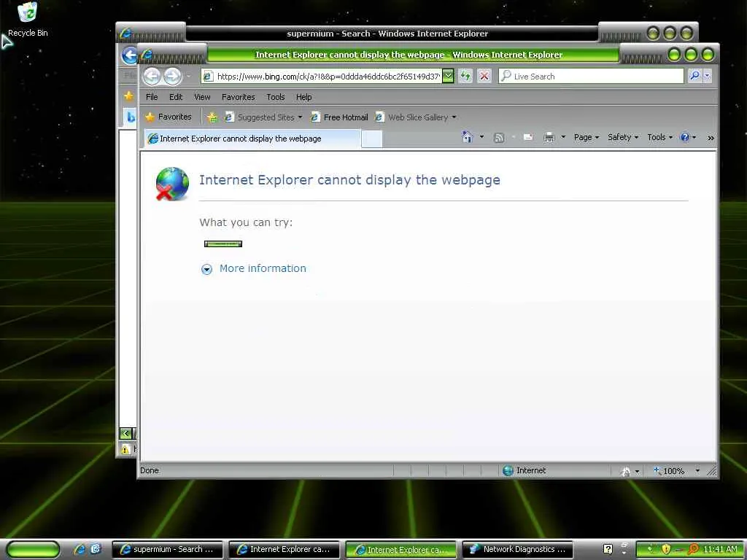This screenshot has height=560, width=747.
Task: Click the globe with red X error icon
Action: (172, 184)
